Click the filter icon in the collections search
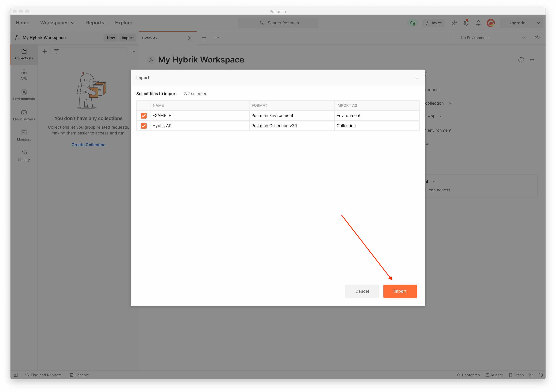This screenshot has height=392, width=556. pos(56,51)
